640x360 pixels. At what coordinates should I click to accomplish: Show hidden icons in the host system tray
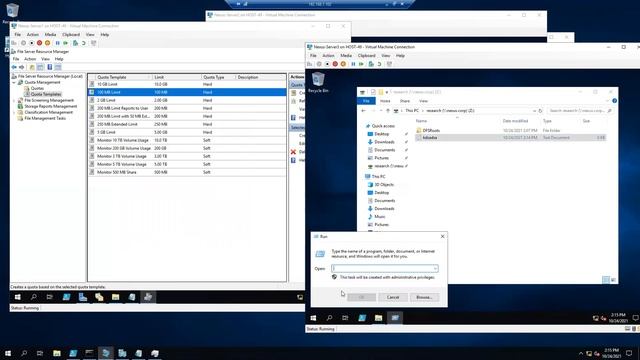(581, 353)
